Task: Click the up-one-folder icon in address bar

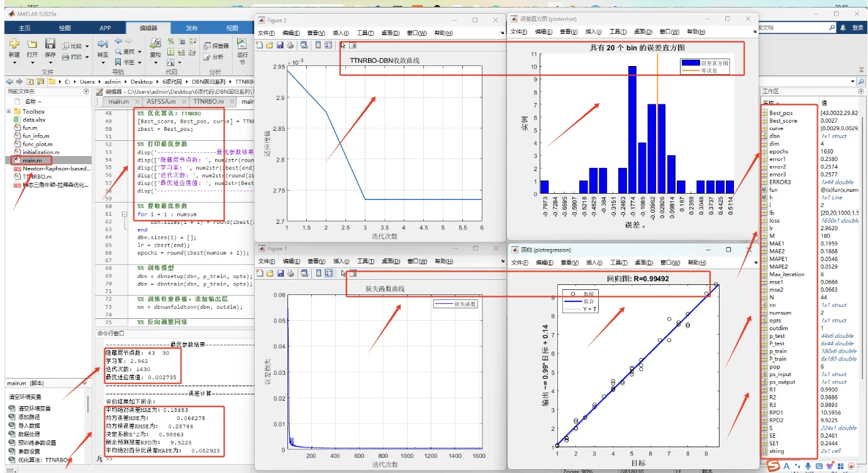Action: [29, 82]
